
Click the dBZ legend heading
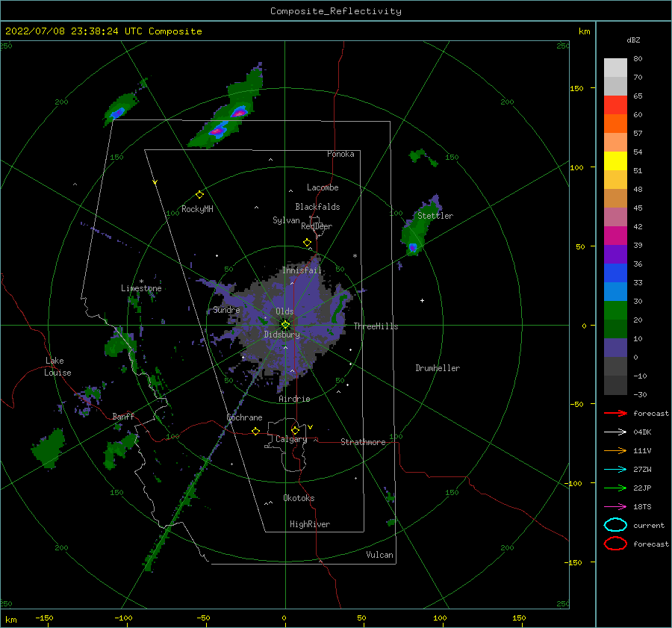tap(633, 40)
